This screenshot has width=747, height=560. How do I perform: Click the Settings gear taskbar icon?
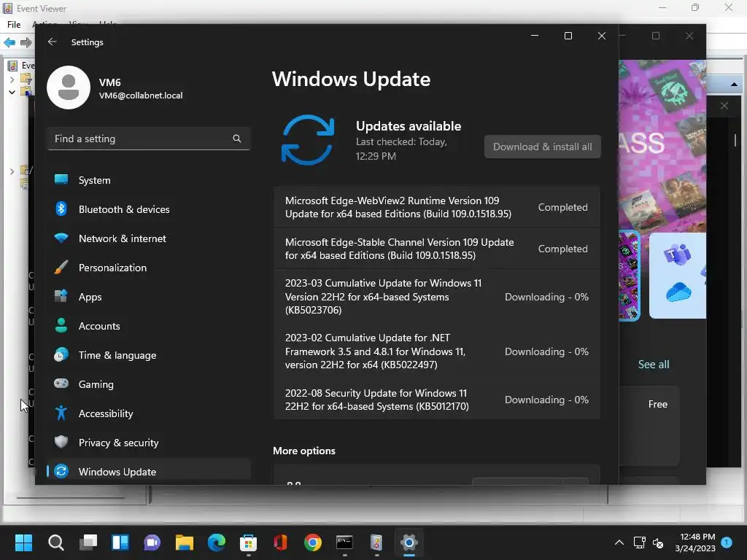(409, 542)
